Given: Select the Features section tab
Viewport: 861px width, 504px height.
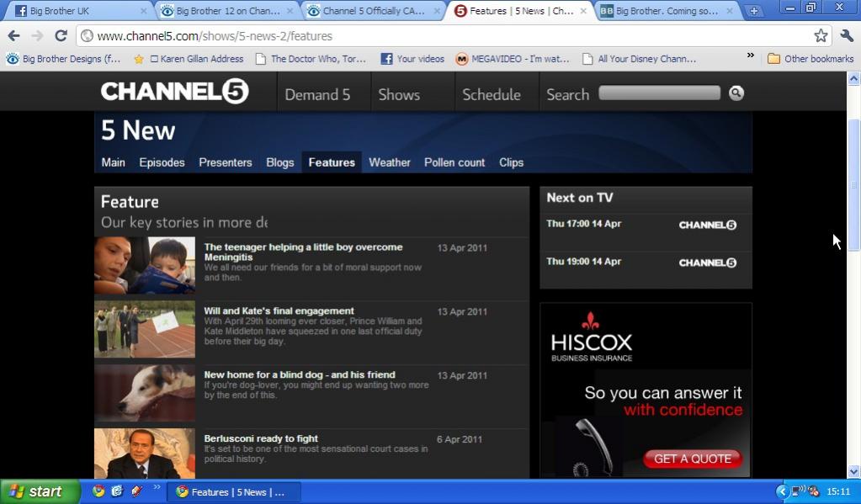Looking at the screenshot, I should [332, 162].
